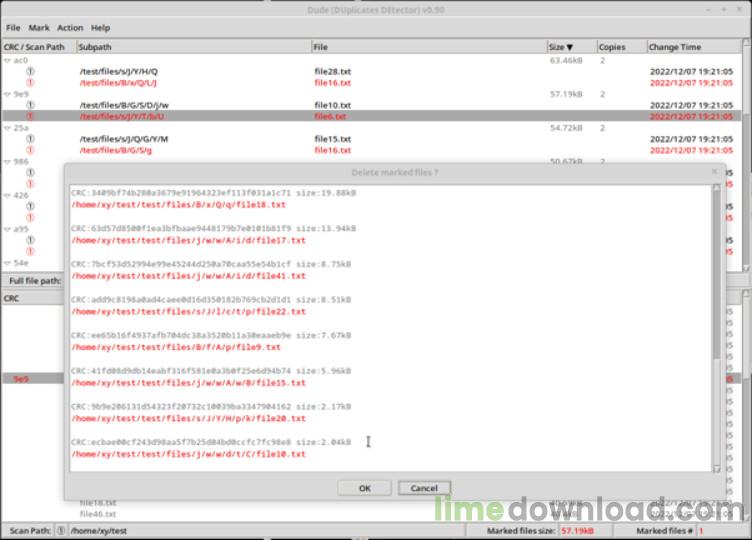Select the /test/files/s/J/Y/H/Q subpath row
This screenshot has width=752, height=540.
click(x=118, y=71)
